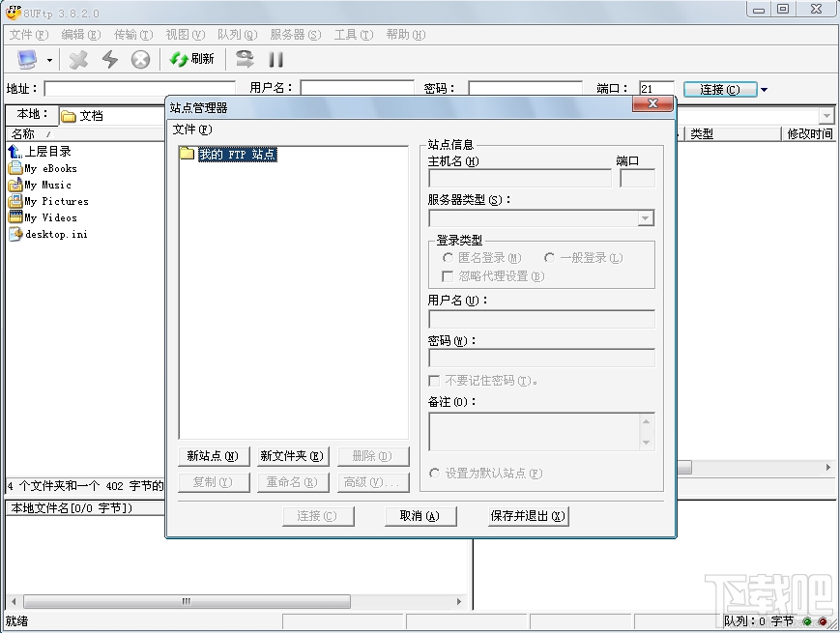Click the top 连接(C) quick connect button
The image size is (840, 633).
(x=720, y=90)
